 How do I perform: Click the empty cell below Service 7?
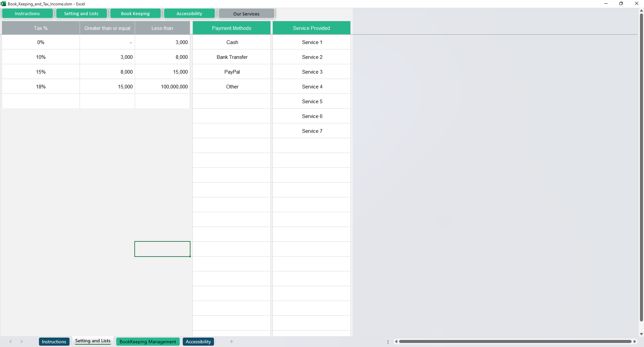(311, 146)
